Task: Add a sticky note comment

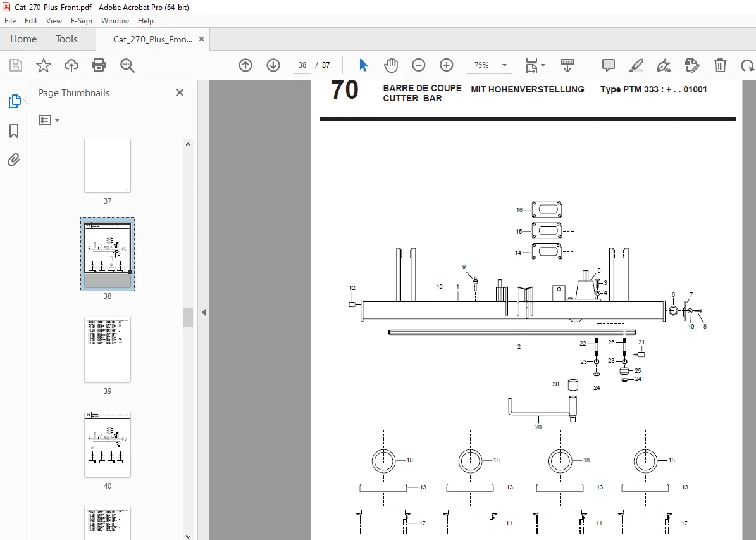Action: [x=609, y=65]
